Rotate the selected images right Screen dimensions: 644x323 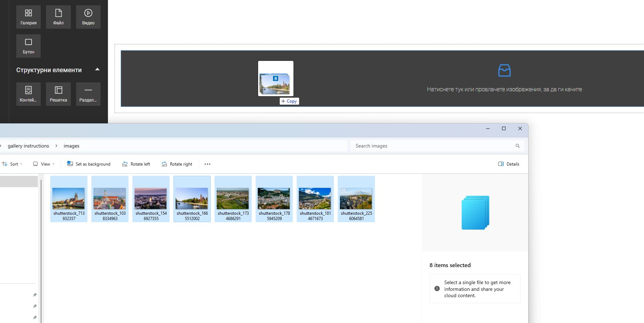tap(177, 164)
